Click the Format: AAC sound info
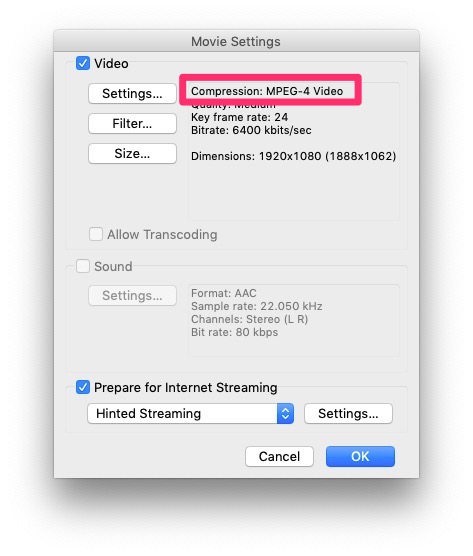Image resolution: width=473 pixels, height=556 pixels. pyautogui.click(x=224, y=293)
